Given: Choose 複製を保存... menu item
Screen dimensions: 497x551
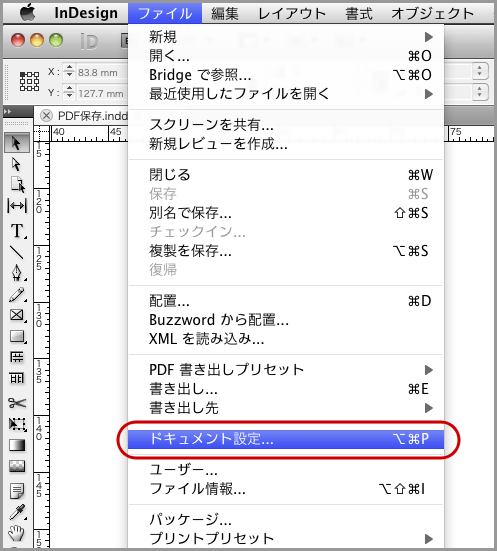Looking at the screenshot, I should point(286,251).
